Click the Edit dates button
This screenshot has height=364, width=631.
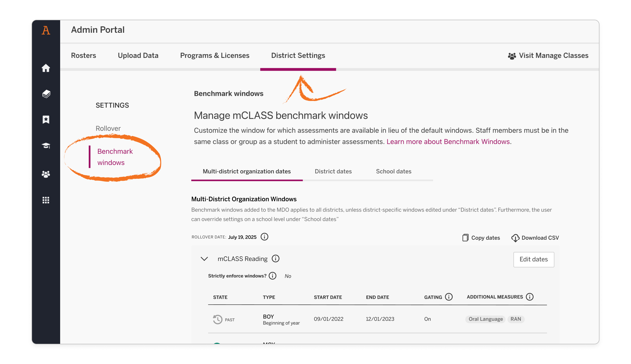[534, 260]
